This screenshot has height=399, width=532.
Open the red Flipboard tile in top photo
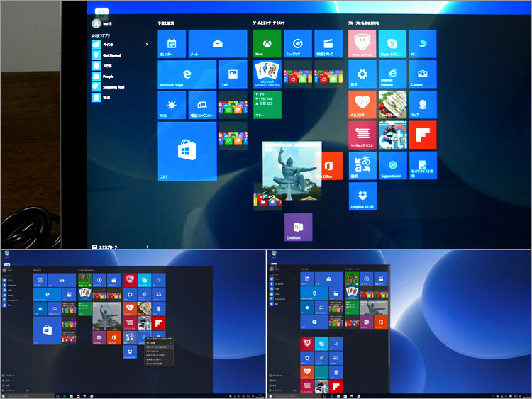[x=423, y=135]
